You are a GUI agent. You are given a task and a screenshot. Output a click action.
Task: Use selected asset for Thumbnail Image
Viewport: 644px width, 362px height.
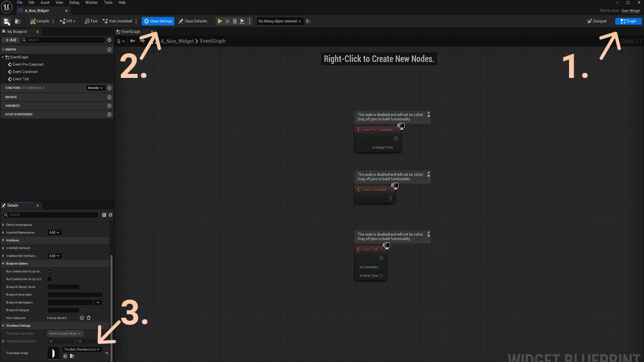click(65, 356)
